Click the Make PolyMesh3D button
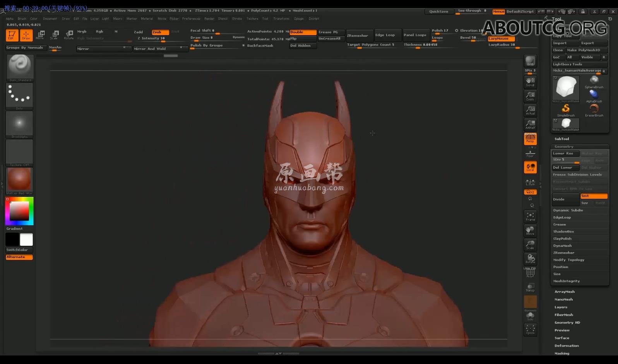 (x=587, y=50)
